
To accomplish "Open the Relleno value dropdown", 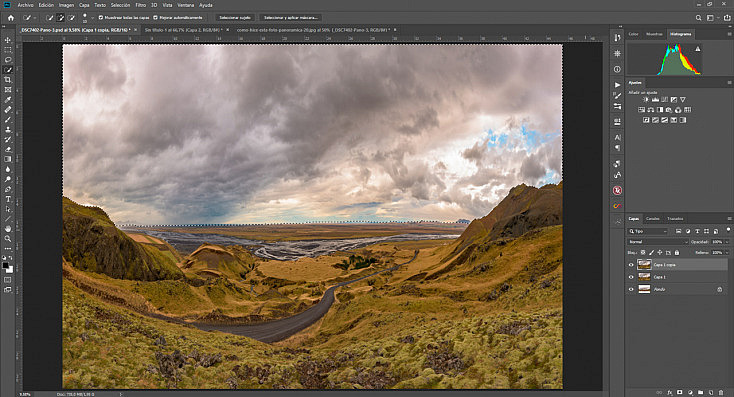I will (x=727, y=253).
